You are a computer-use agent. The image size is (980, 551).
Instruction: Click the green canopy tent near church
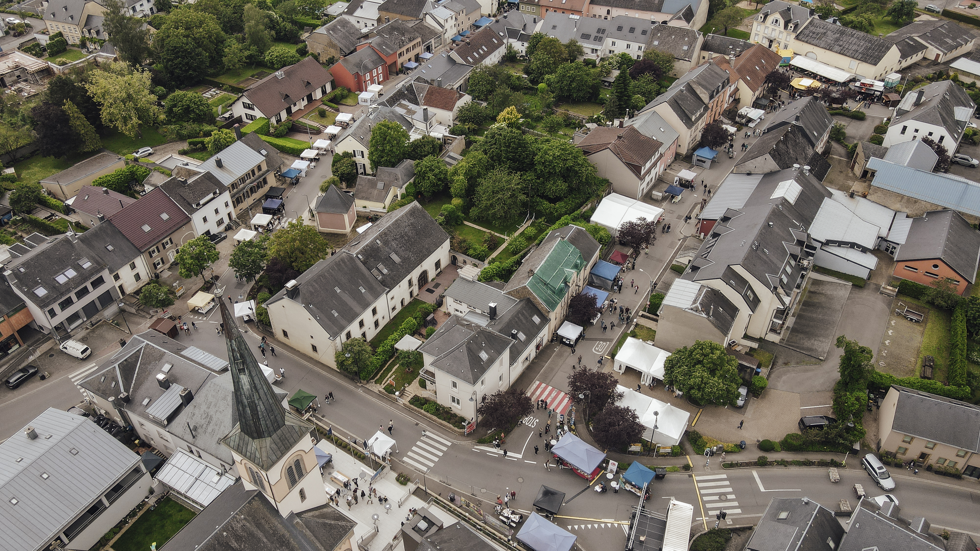302,399
